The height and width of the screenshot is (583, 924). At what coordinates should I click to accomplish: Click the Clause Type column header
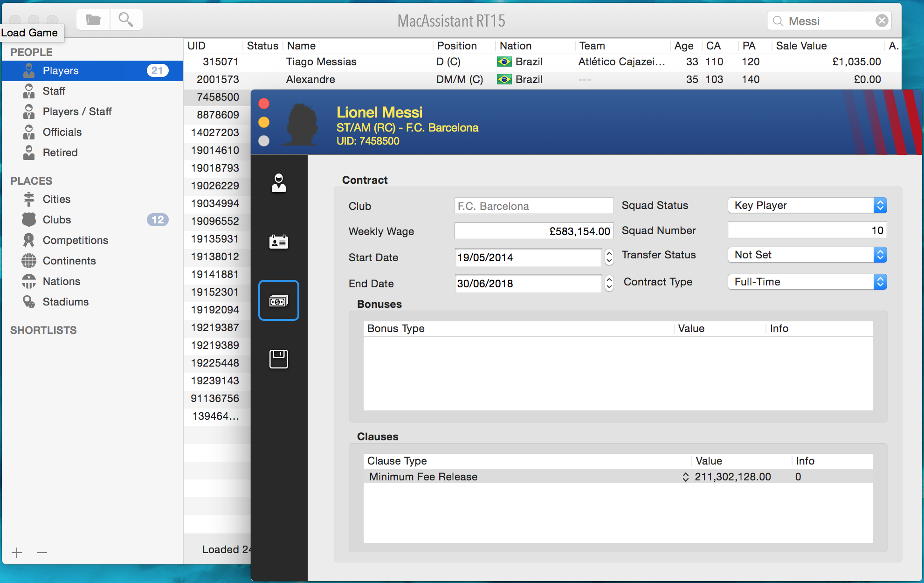coord(527,461)
